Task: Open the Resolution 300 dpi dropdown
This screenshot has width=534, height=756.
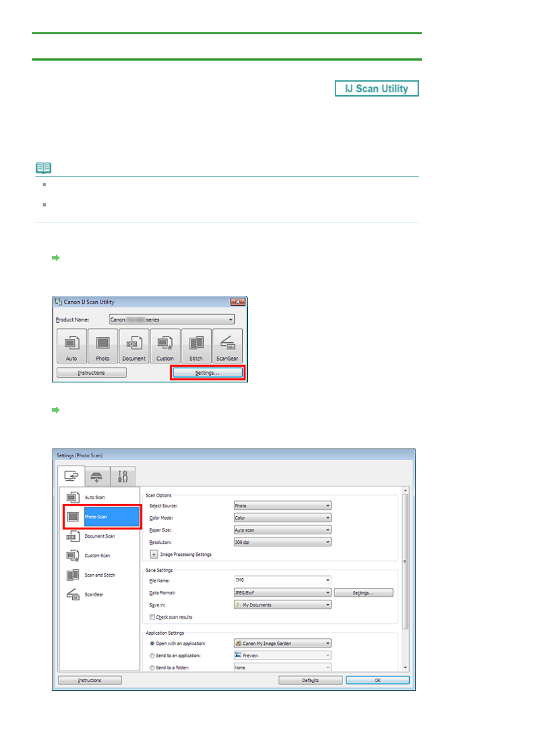Action: click(x=282, y=542)
